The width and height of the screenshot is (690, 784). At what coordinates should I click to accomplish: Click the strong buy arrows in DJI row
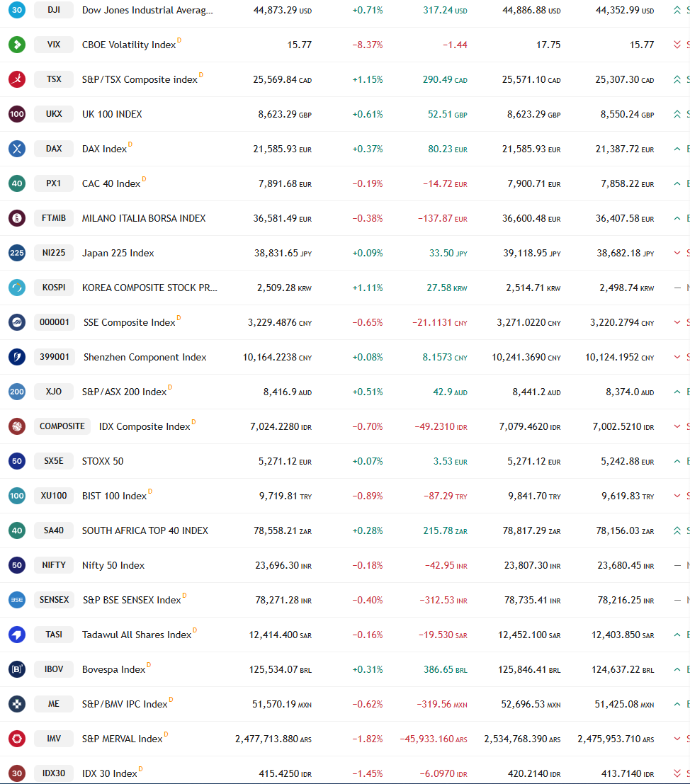(677, 10)
